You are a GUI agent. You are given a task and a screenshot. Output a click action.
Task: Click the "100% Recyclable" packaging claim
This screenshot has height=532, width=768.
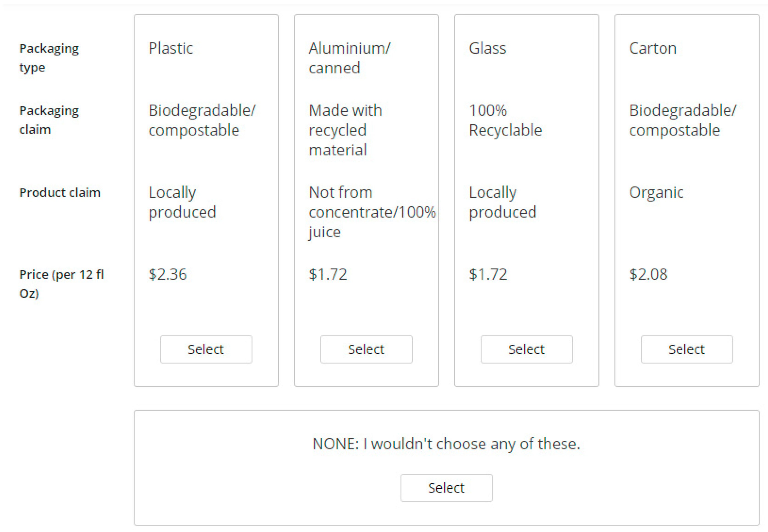pos(505,120)
